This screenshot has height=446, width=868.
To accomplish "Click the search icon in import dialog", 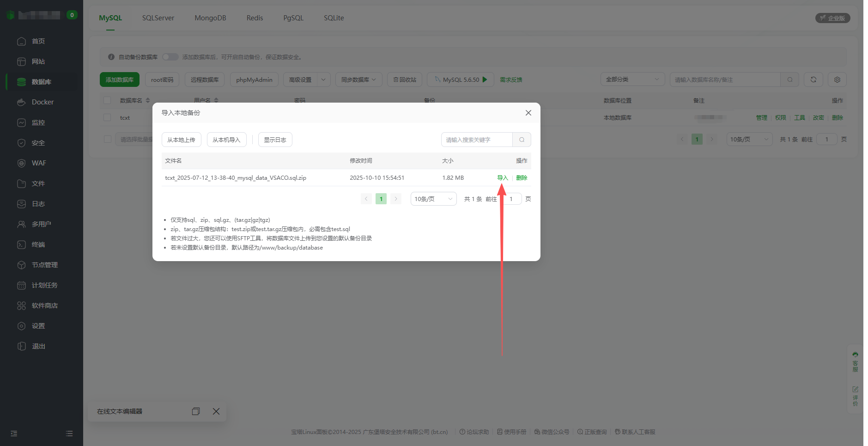I will click(x=522, y=140).
